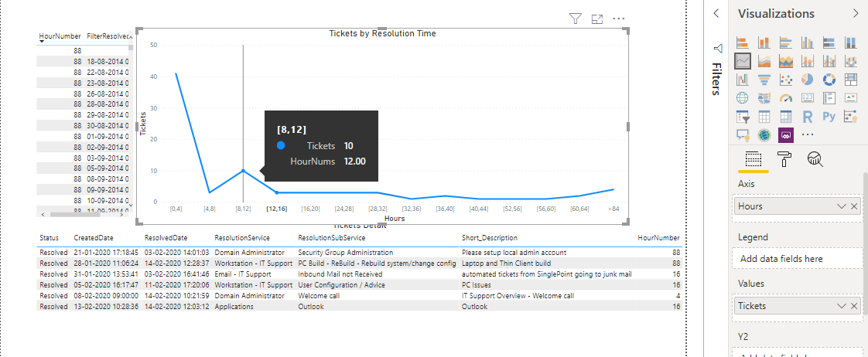868x357 pixels.
Task: Click small table vertical scroll down arrow
Action: [x=131, y=205]
